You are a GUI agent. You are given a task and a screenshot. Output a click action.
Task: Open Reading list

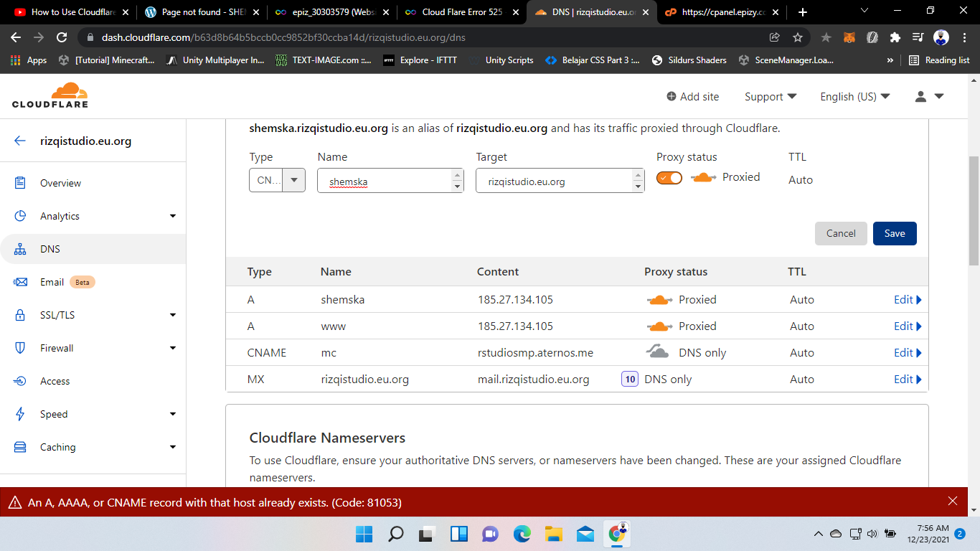939,60
